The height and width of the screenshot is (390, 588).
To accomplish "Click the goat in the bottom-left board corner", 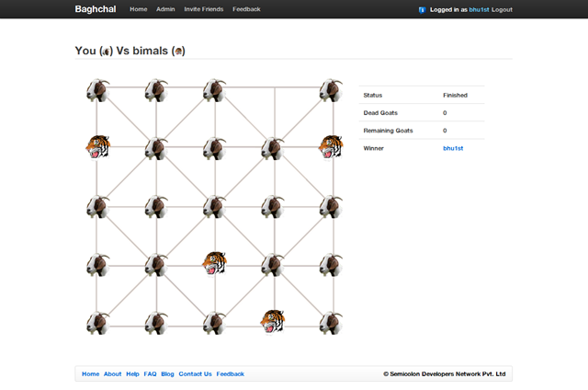I will (98, 323).
